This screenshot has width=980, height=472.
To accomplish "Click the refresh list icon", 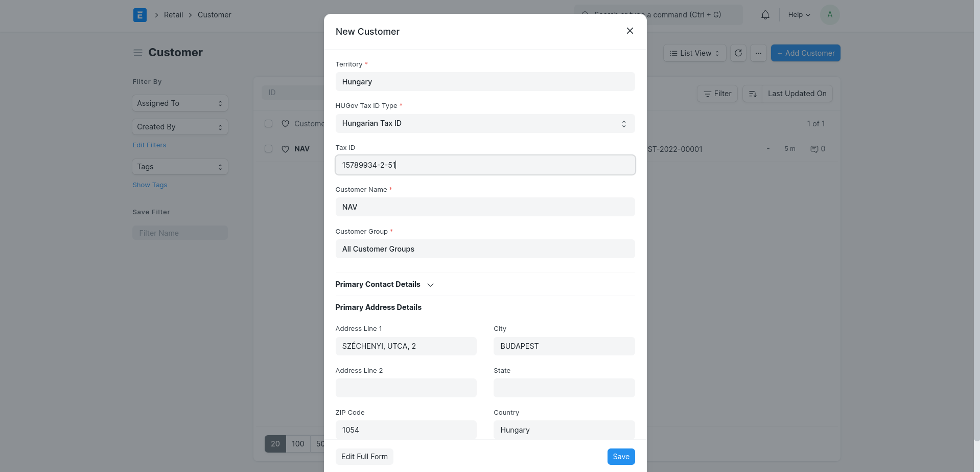I will (738, 53).
